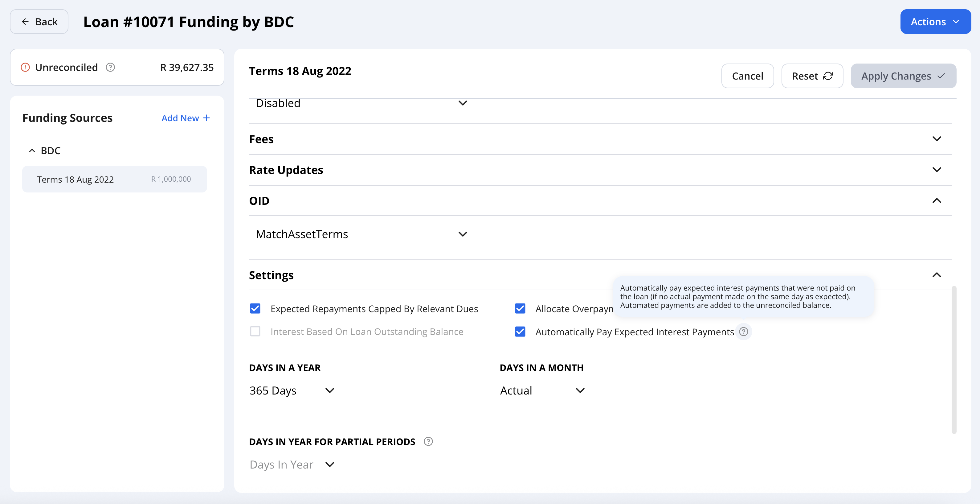Click the Funding Sources heading
Viewport: 980px width, 504px height.
(67, 118)
